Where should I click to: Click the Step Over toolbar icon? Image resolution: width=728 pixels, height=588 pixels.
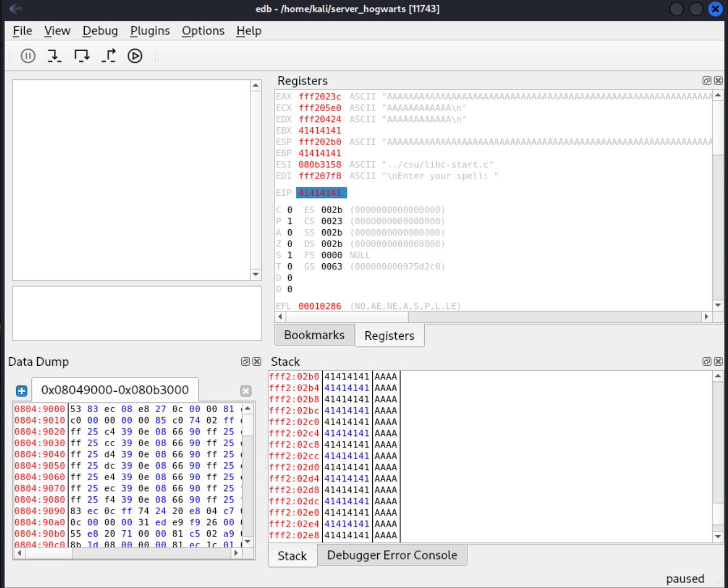[x=81, y=56]
